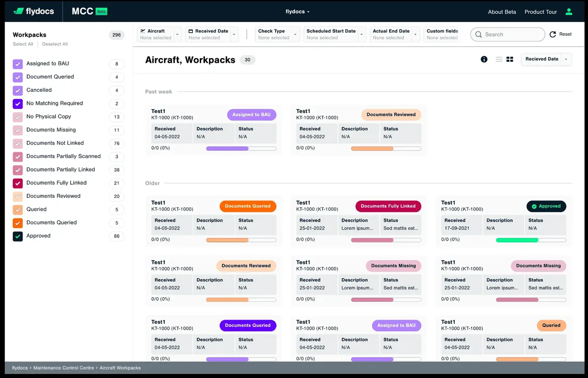The image size is (588, 378).
Task: Uncheck the Cancelled checkbox
Action: (18, 90)
